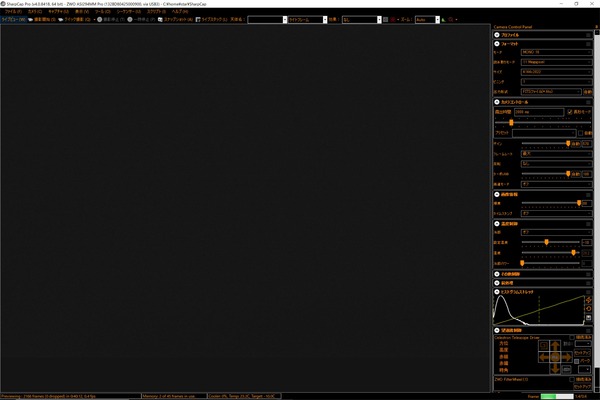Toggle the 自動 checkbox beside preset dropdown
The width and height of the screenshot is (600, 400).
(x=580, y=133)
